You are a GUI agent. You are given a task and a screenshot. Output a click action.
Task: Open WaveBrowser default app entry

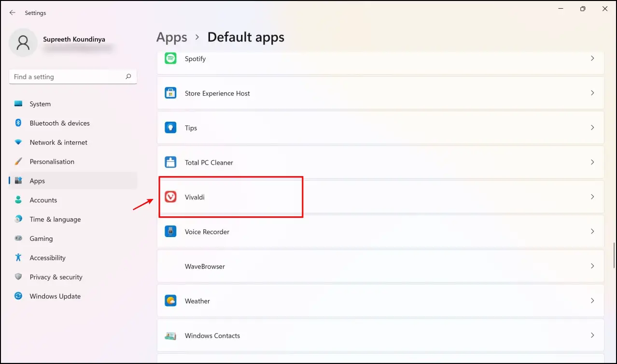point(380,266)
